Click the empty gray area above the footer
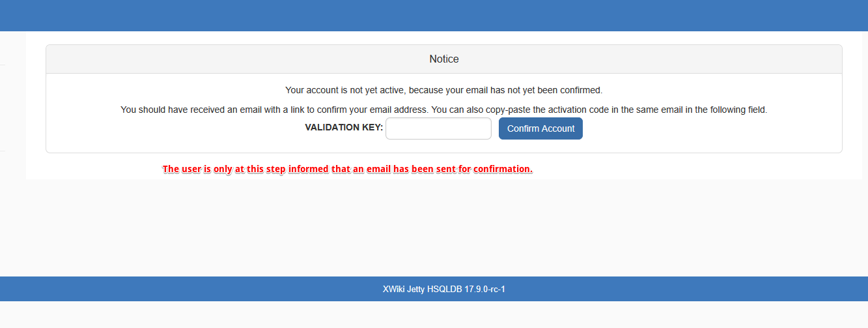868x328 pixels. 434,228
